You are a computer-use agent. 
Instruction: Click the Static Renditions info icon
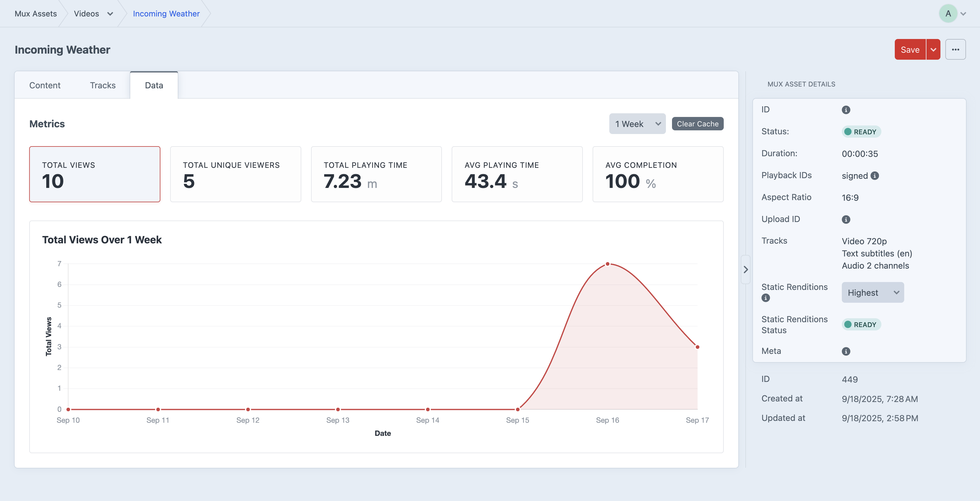click(x=765, y=298)
